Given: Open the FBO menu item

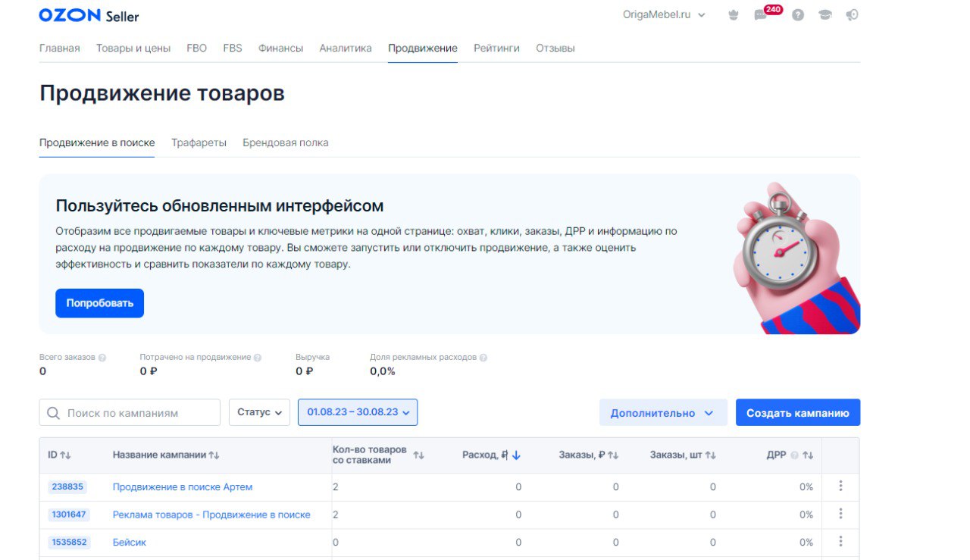Looking at the screenshot, I should 196,48.
